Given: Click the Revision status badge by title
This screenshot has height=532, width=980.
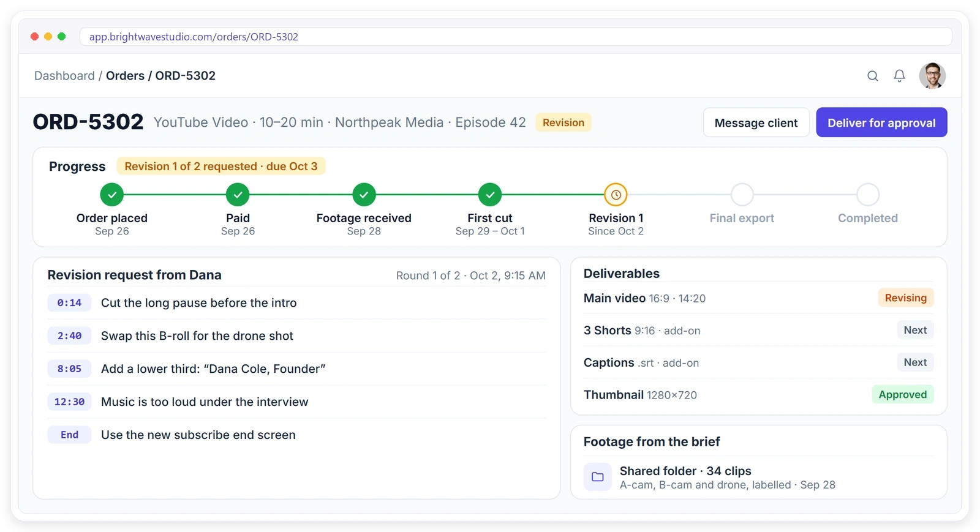Looking at the screenshot, I should 563,122.
